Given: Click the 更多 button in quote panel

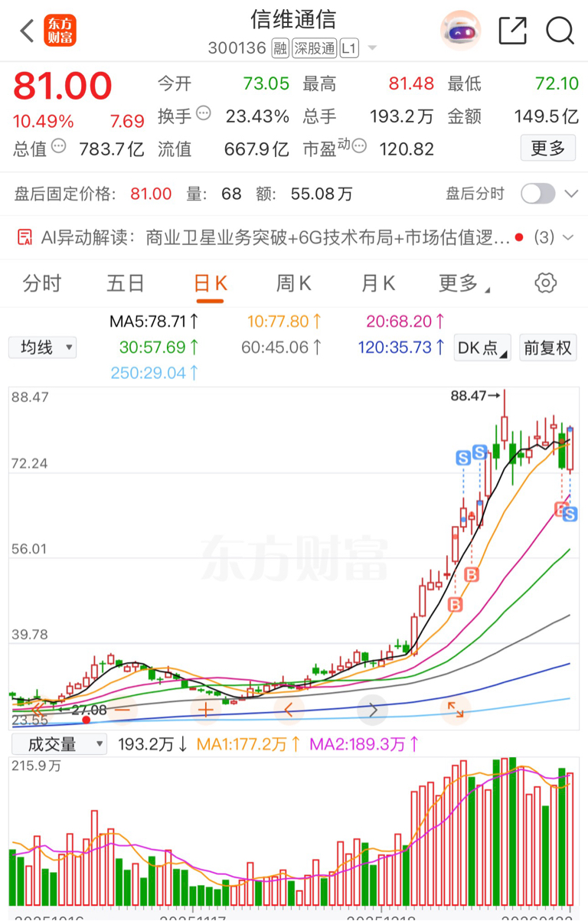Looking at the screenshot, I should (548, 148).
